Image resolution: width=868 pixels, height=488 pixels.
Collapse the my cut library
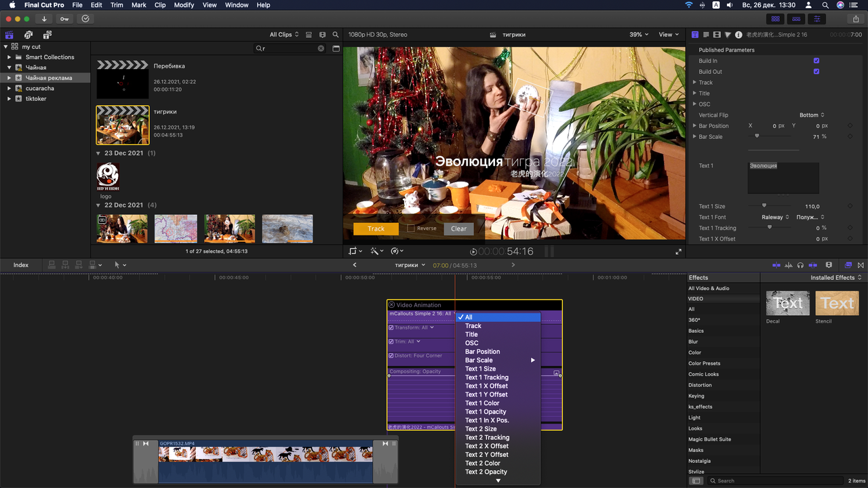pyautogui.click(x=6, y=47)
